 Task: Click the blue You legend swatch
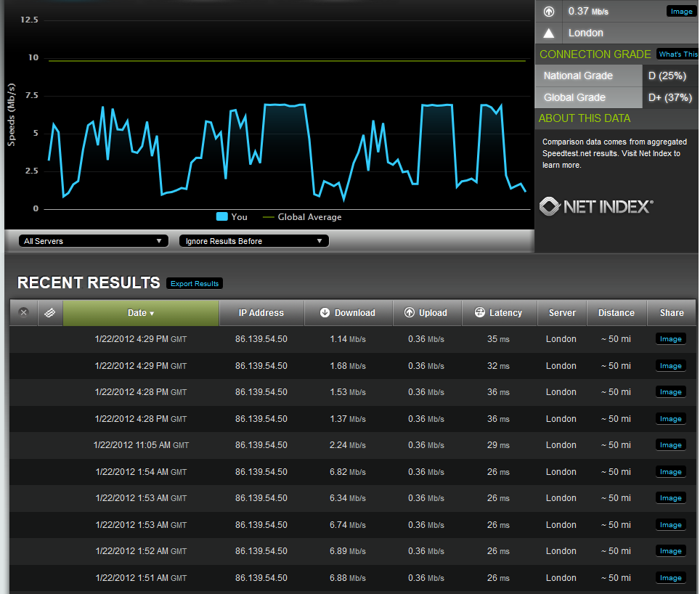222,217
